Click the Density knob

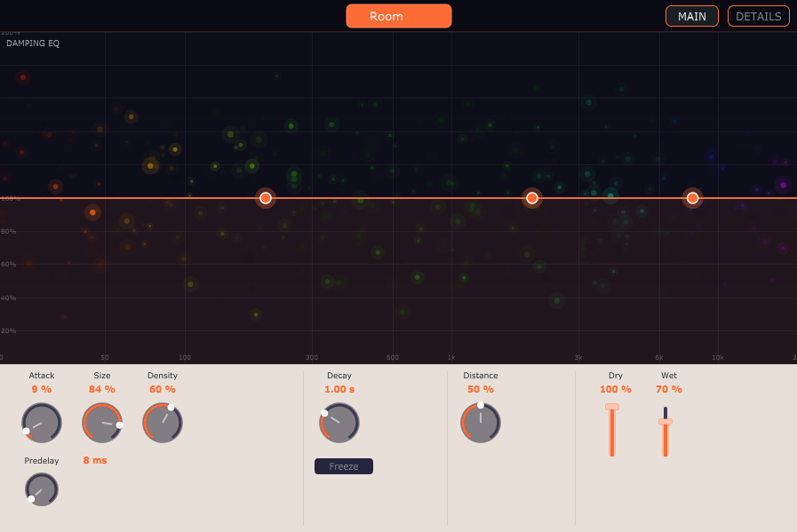point(162,422)
